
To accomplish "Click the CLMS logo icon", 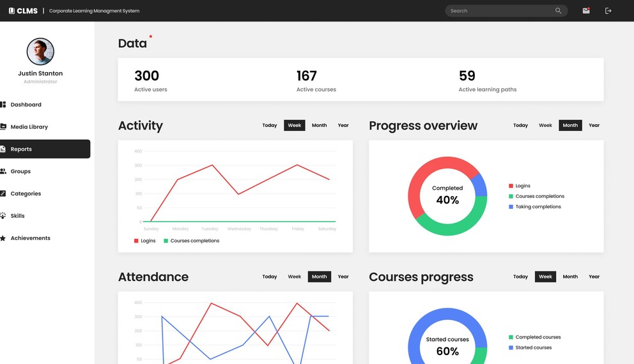I will [x=12, y=11].
